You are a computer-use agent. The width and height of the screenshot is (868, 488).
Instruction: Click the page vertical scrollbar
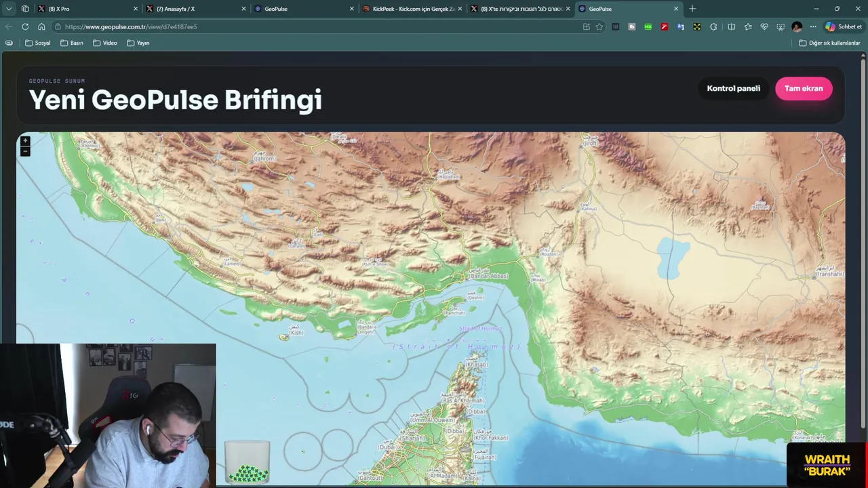click(x=863, y=244)
